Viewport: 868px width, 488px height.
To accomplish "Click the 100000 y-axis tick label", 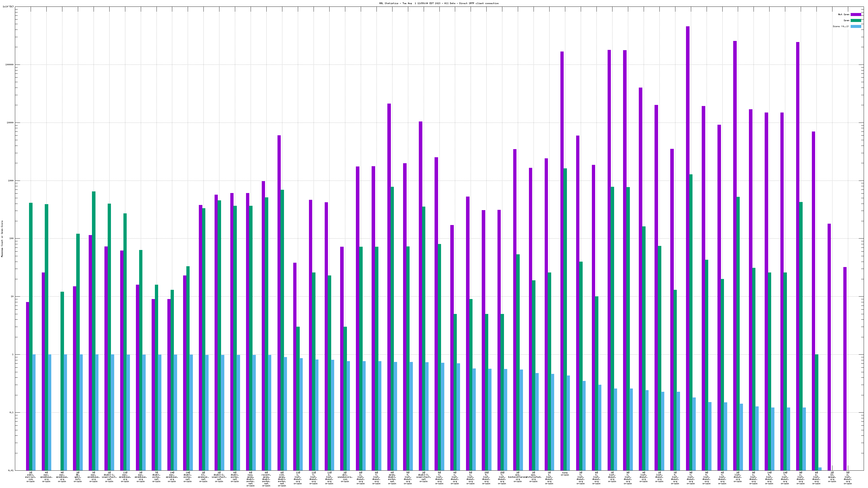I will (9, 65).
